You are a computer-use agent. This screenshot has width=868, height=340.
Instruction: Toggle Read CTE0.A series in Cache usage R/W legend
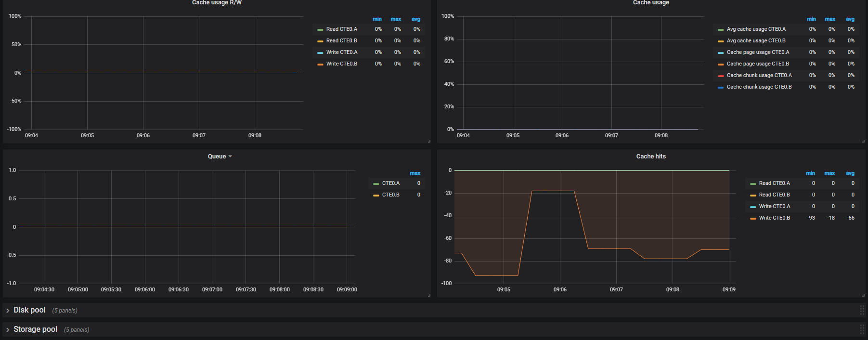click(341, 29)
